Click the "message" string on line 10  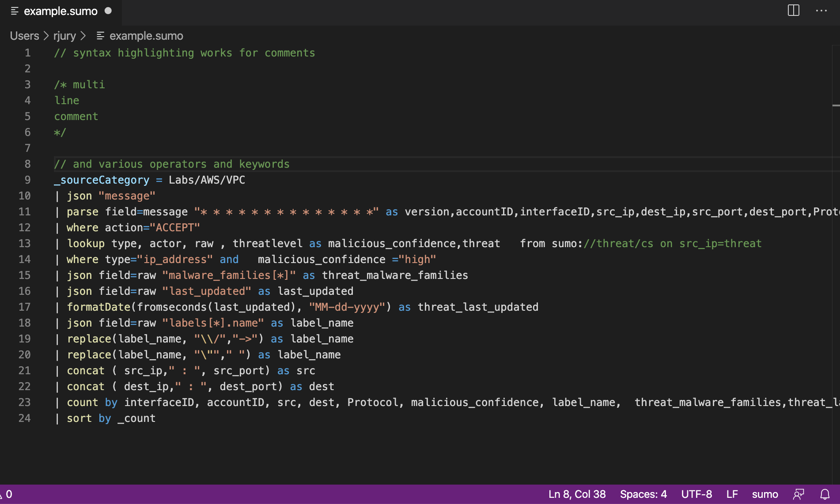(127, 196)
